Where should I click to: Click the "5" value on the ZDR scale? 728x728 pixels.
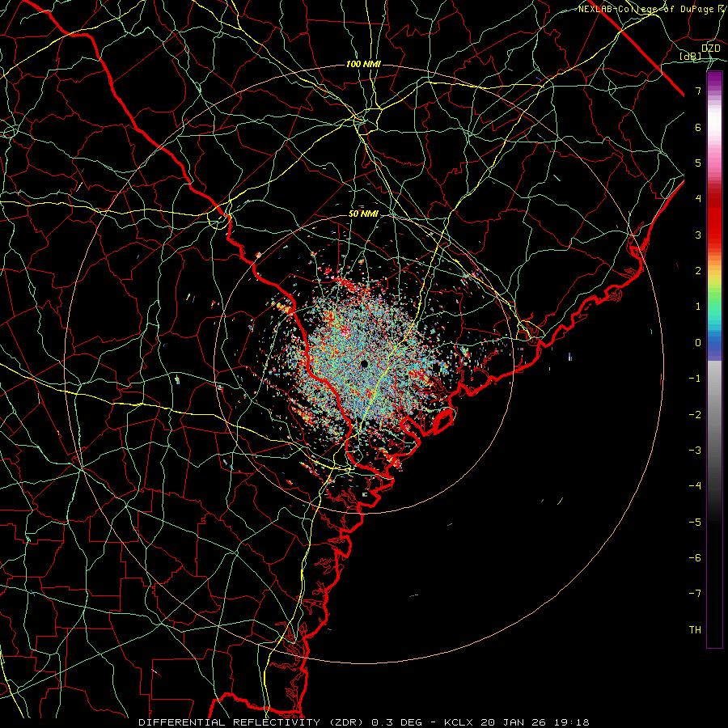[698, 163]
